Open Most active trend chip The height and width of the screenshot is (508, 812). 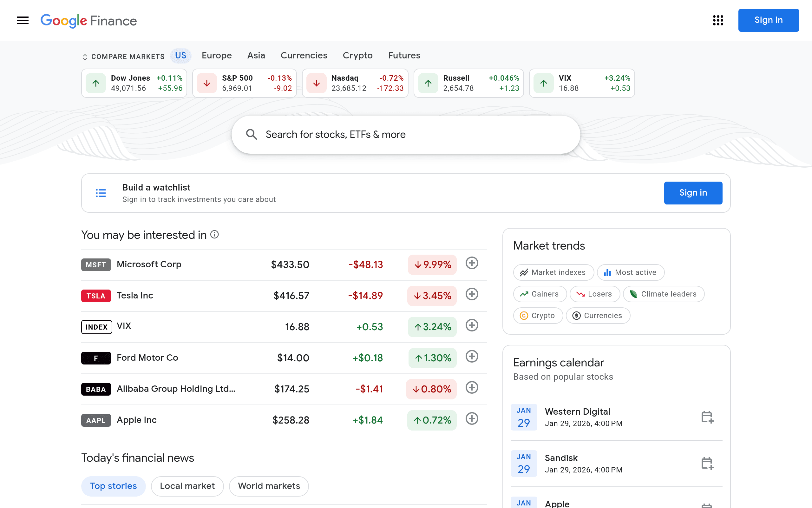pos(631,272)
